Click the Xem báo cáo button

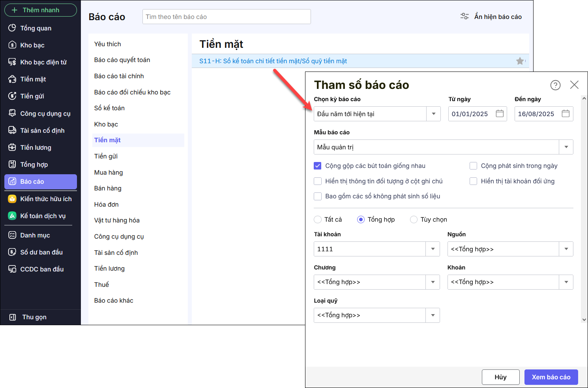[551, 377]
